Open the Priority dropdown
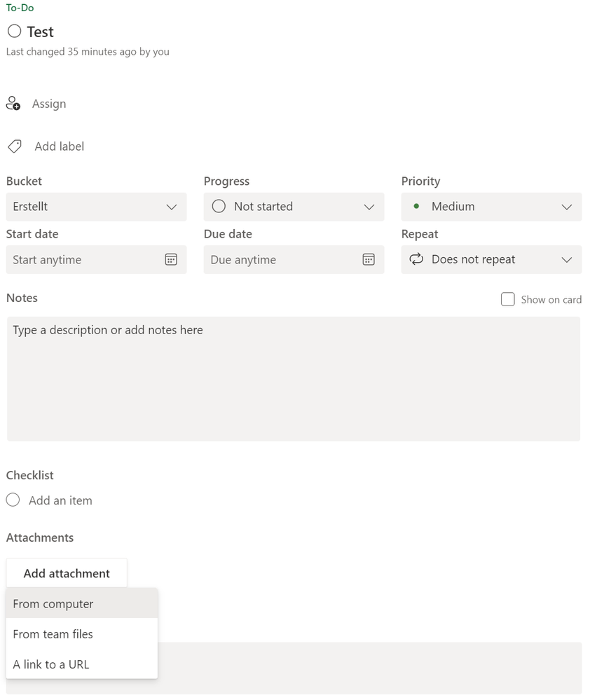 coord(491,207)
